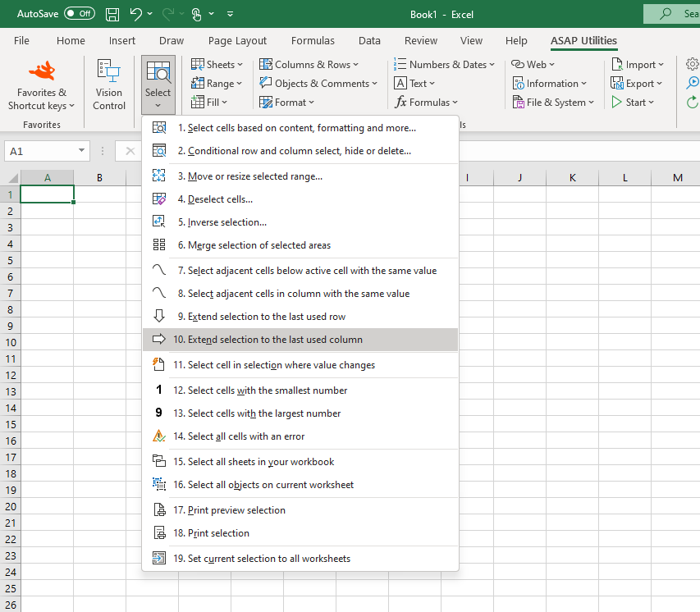Switch to the Formulas tab

click(x=313, y=41)
